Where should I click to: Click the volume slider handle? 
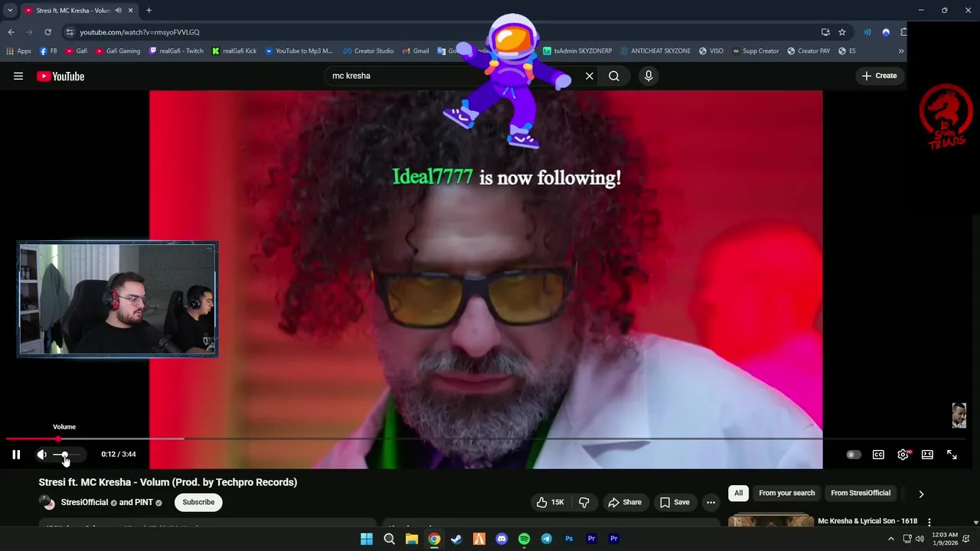64,455
